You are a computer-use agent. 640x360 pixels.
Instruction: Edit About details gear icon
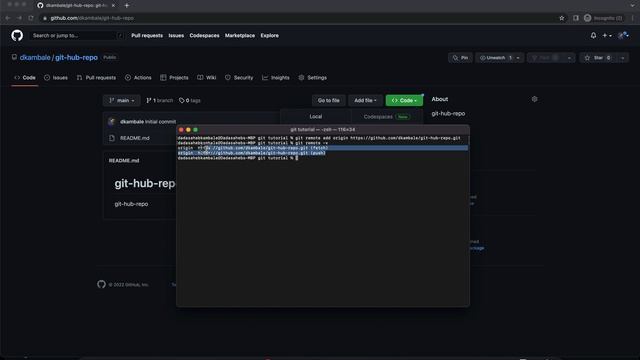pos(534,99)
